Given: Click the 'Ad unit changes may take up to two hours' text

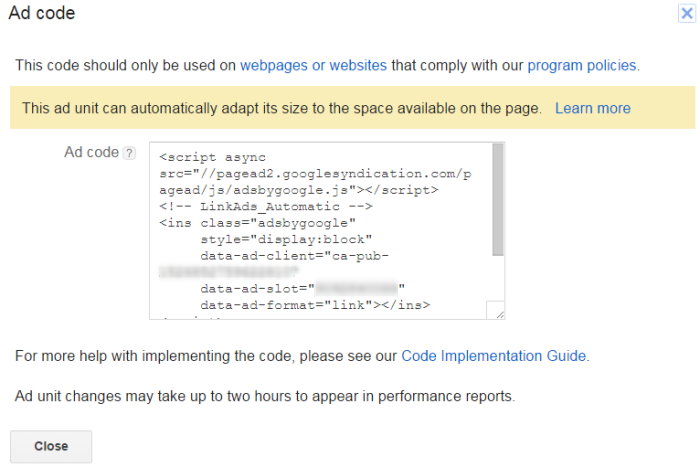Looking at the screenshot, I should tap(265, 396).
